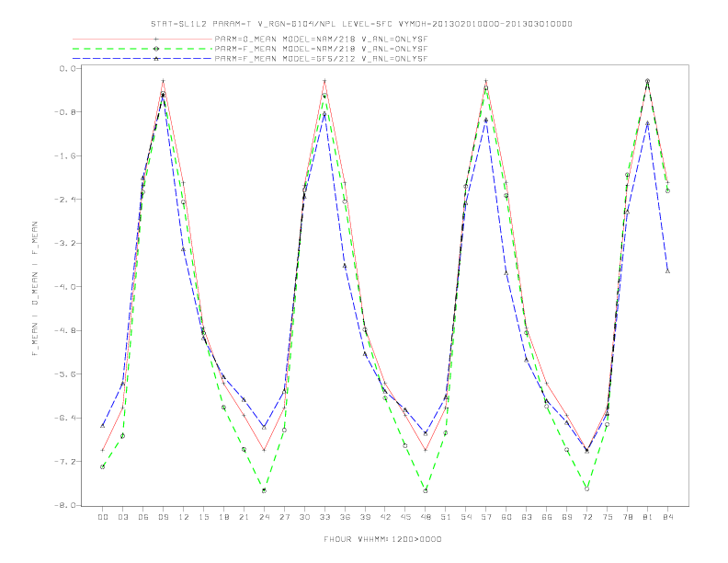Image resolution: width=728 pixels, height=563 pixels.
Task: Click the x-axis tick label 24
Action: 264,517
